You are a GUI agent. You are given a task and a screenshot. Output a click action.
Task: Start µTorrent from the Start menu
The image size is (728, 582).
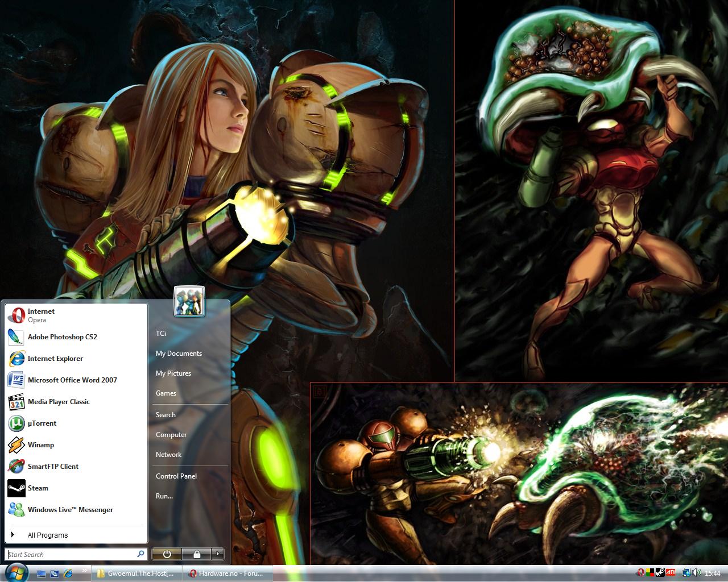point(76,423)
